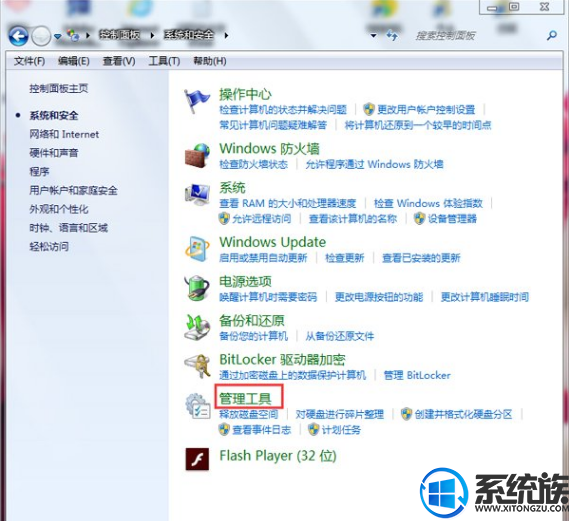Open 轻松访问 in sidebar

point(49,247)
